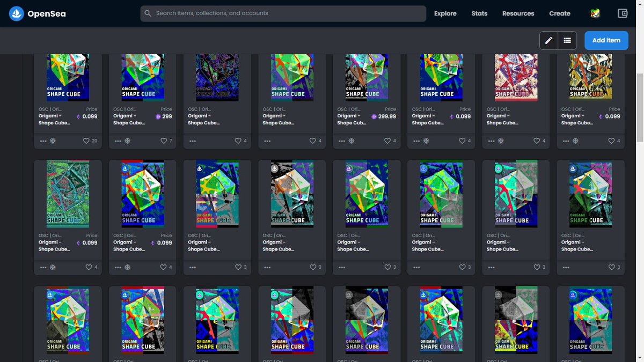Open the wallet icon

[x=623, y=13]
